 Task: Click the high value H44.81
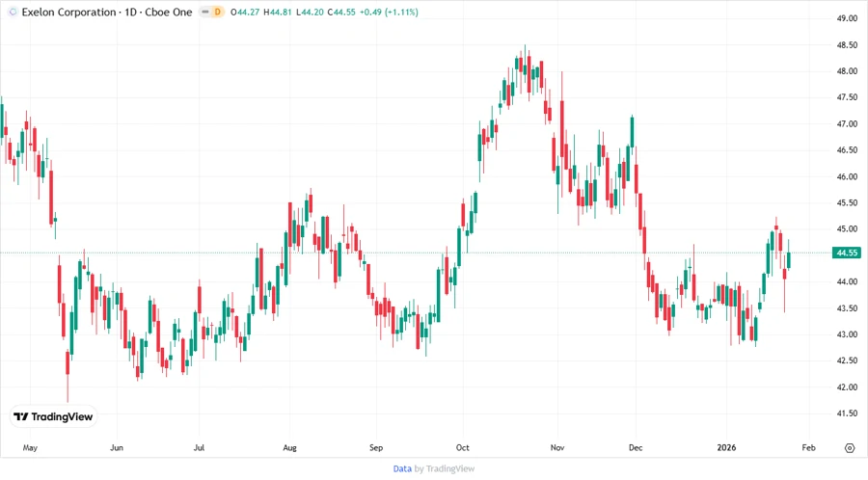[278, 13]
